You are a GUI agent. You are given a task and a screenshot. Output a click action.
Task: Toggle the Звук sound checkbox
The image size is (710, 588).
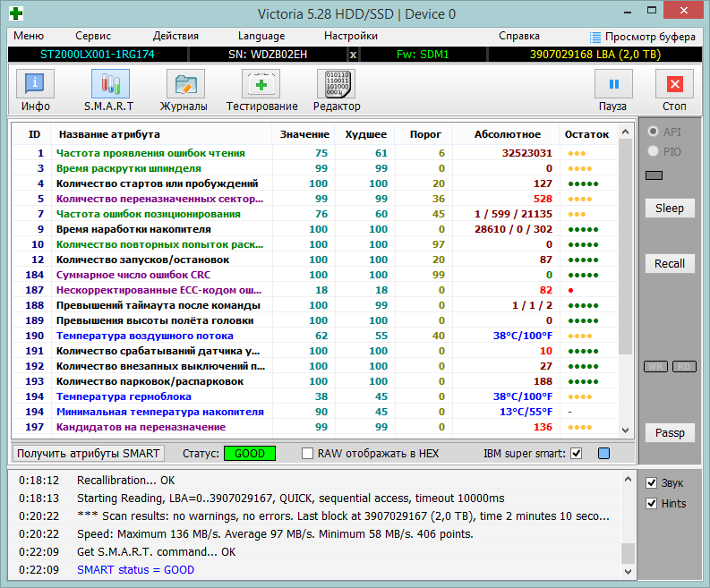(x=651, y=483)
